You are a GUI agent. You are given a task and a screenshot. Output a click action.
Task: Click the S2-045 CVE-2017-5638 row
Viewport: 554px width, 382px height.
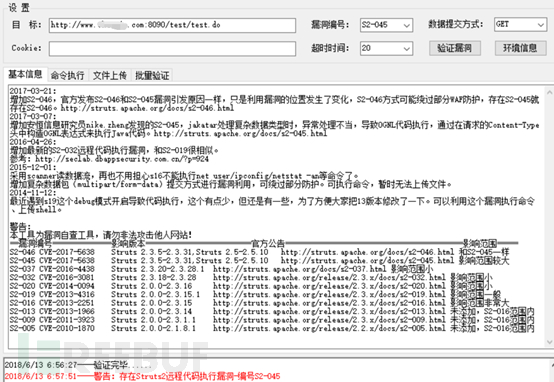coord(260,261)
